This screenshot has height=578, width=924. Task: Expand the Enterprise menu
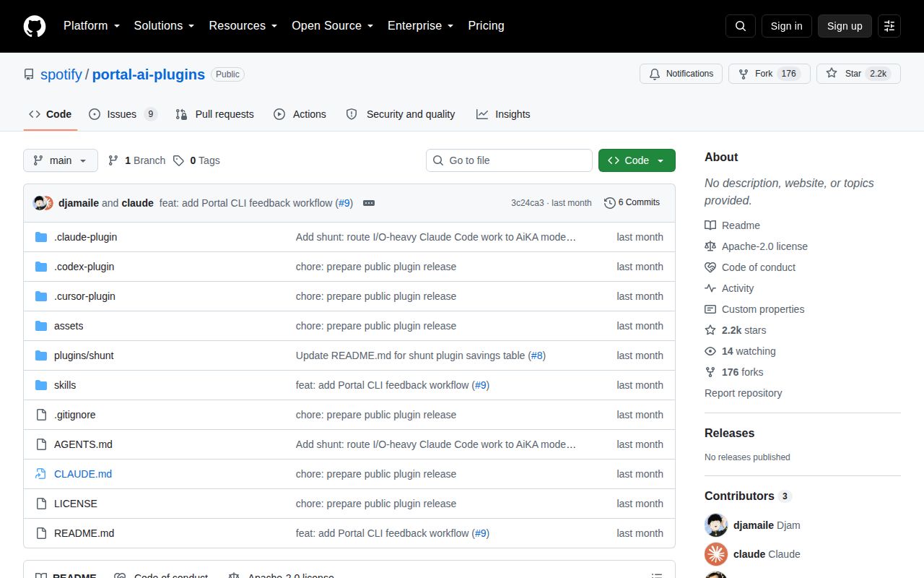(x=420, y=26)
